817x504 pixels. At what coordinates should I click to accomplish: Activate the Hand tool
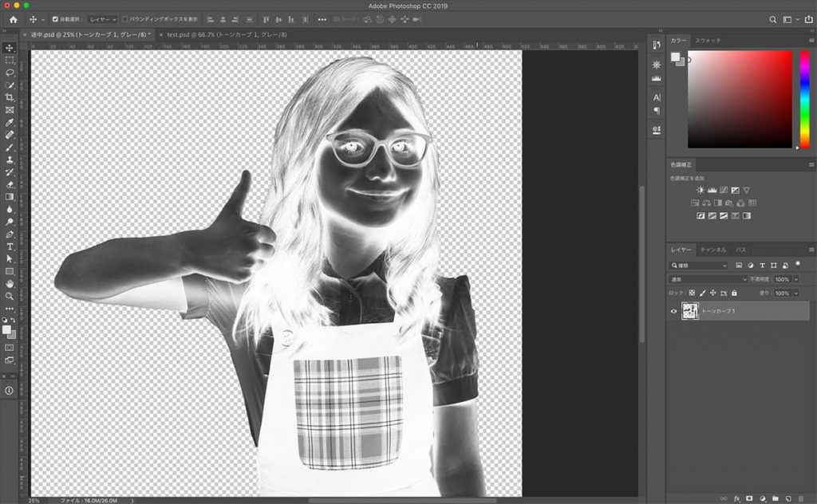10,283
